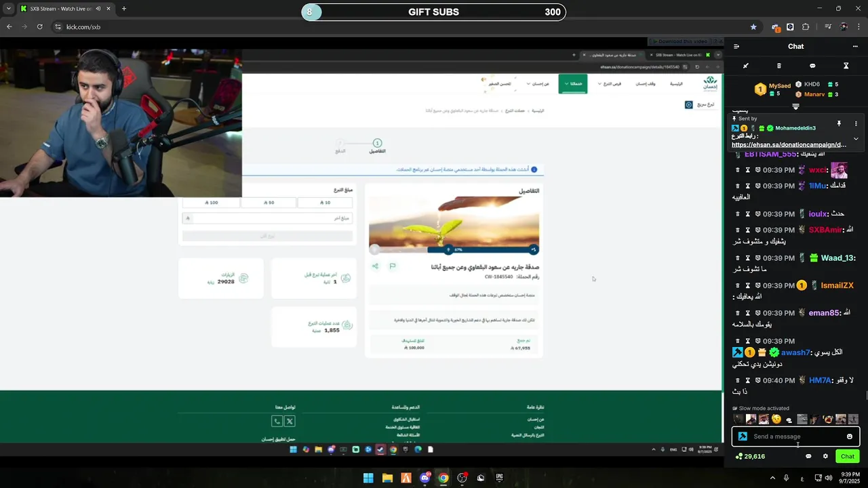Delete SXBAmir's chat message

(x=738, y=230)
